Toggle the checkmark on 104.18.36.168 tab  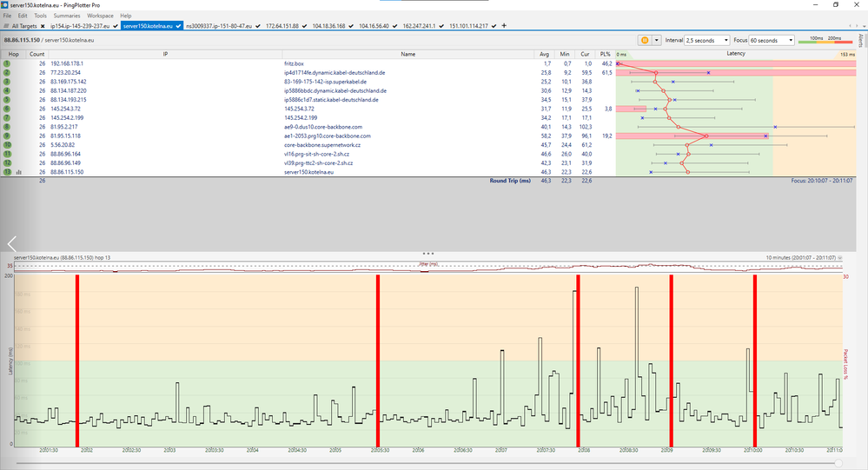[x=351, y=26]
